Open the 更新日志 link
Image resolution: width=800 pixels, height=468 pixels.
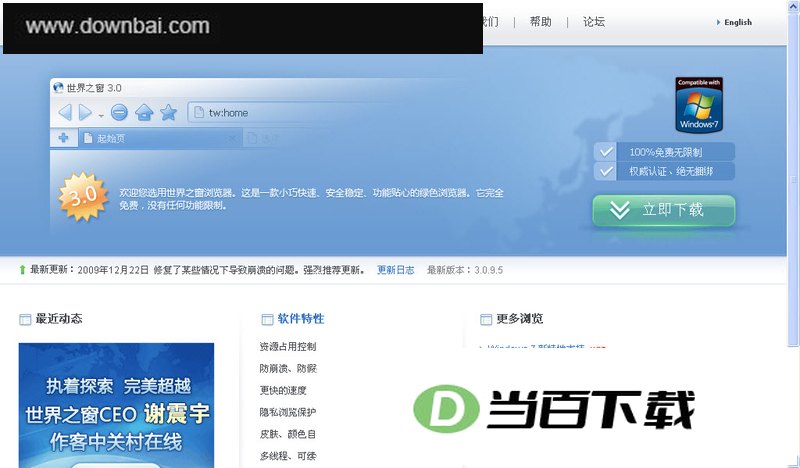pos(395,270)
